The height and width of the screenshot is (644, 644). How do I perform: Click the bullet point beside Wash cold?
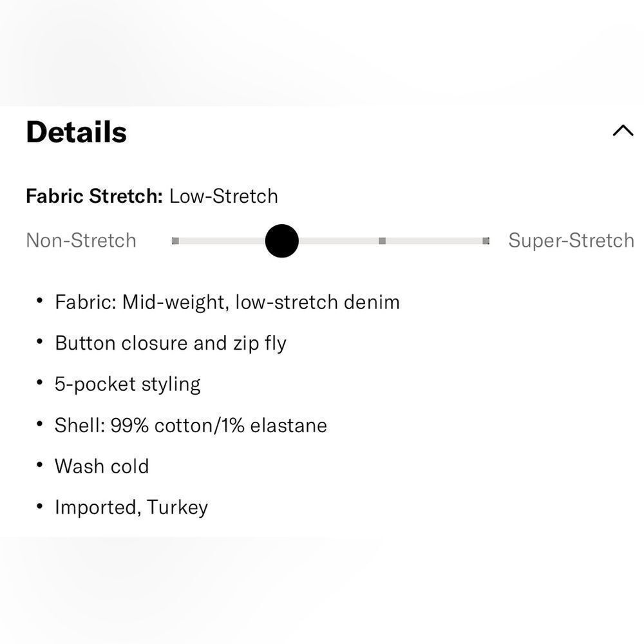click(40, 465)
